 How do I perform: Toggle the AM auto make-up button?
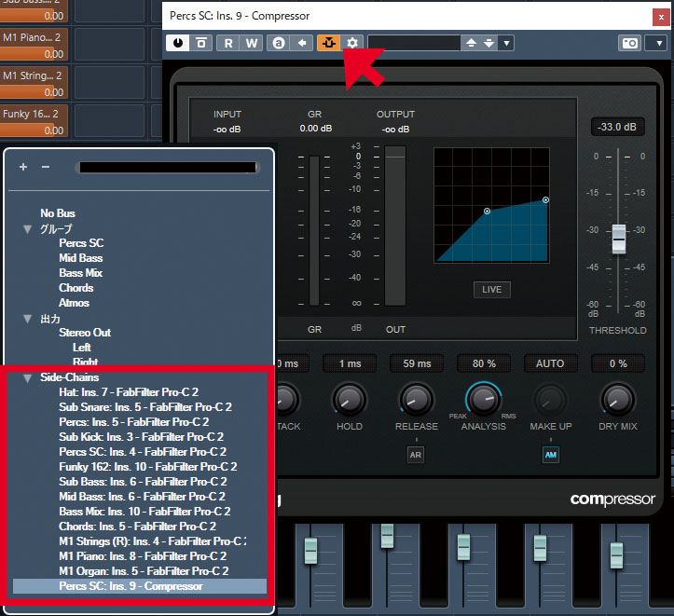tap(551, 455)
